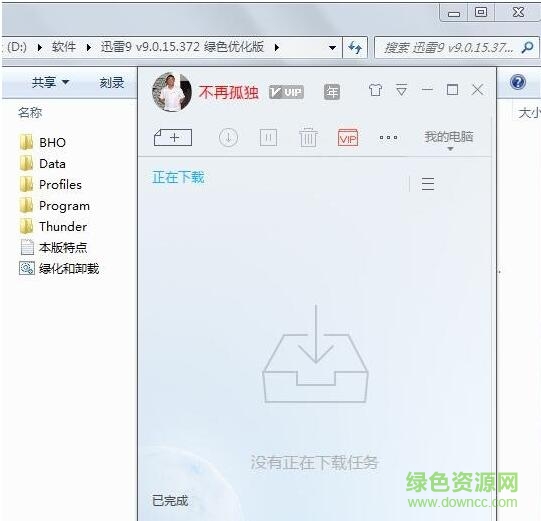
Task: Click the 年 annual member badge
Action: pos(332,92)
